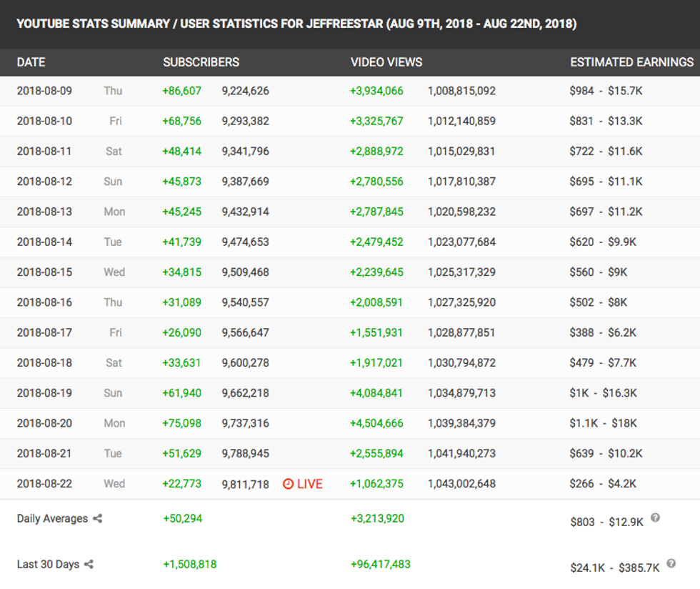Click the ESTIMATED EARNINGS column header

click(x=631, y=62)
